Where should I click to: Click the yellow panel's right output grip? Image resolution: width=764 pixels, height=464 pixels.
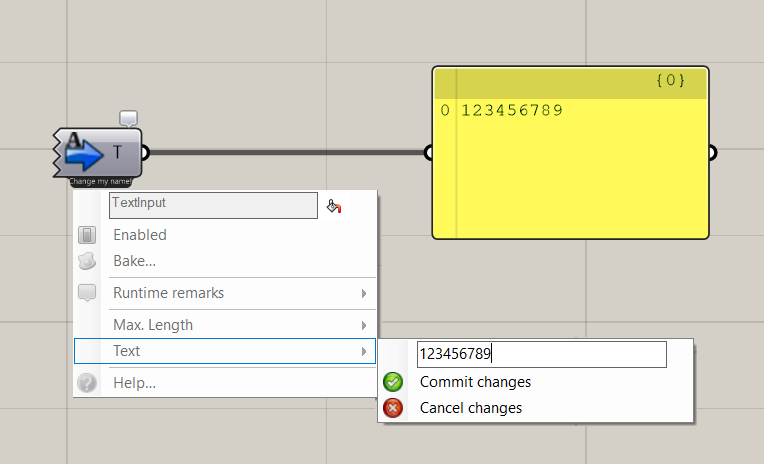711,153
